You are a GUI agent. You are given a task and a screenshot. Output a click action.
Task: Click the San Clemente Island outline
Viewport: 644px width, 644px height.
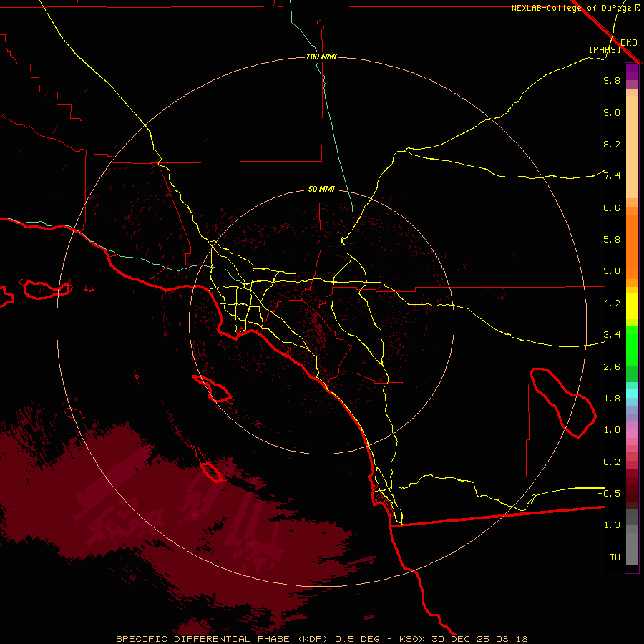tap(213, 472)
